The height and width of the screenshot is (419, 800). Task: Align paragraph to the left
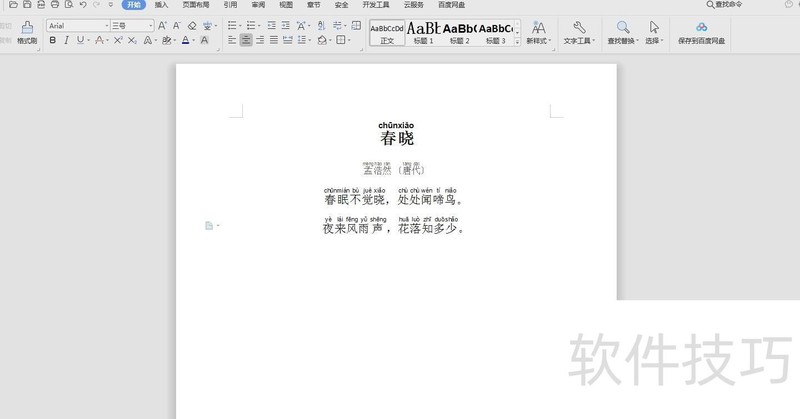tap(232, 40)
